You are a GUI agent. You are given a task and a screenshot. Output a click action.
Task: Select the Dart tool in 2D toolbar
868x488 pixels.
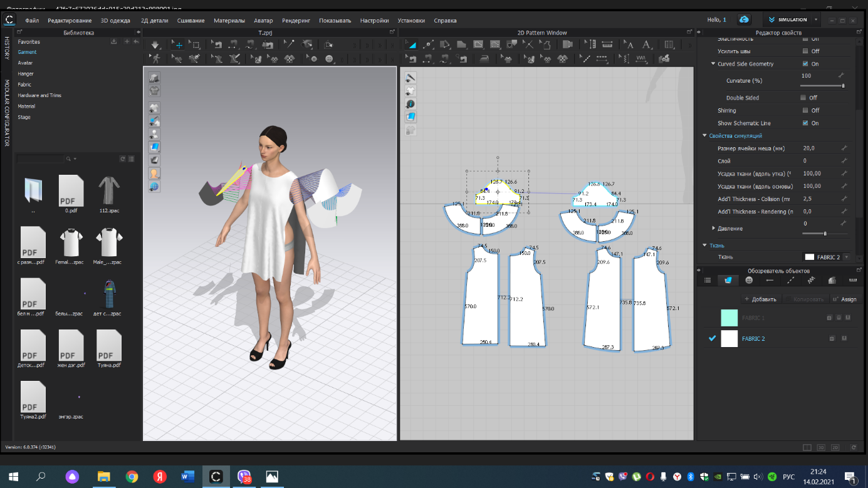coord(511,45)
